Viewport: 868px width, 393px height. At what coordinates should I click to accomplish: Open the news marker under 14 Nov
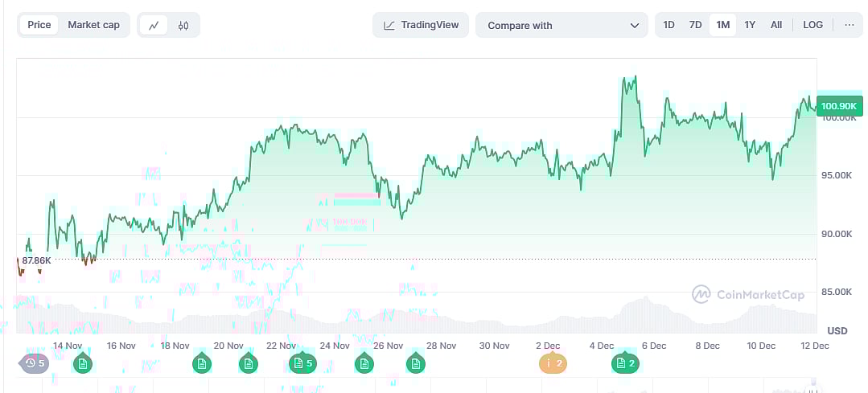82,364
